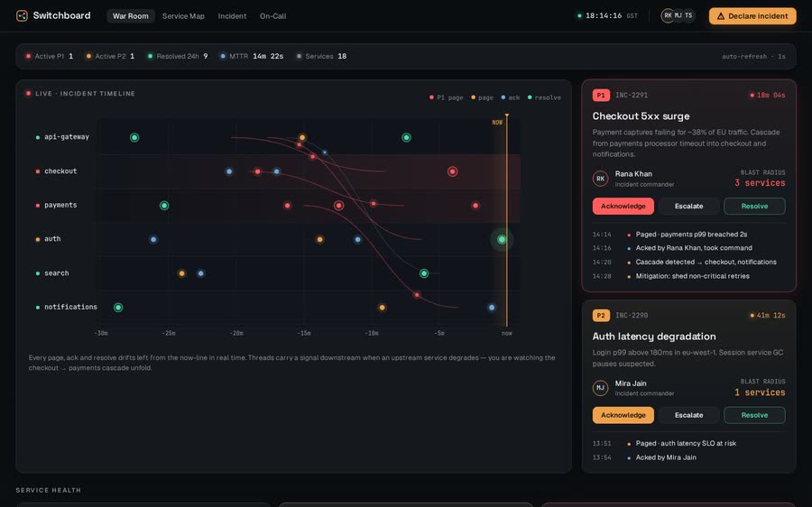Click the P1 badge on INC-2291
812x507 pixels.
(x=601, y=96)
